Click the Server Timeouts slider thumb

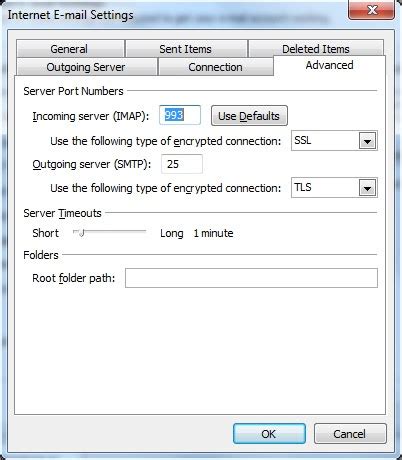80,232
